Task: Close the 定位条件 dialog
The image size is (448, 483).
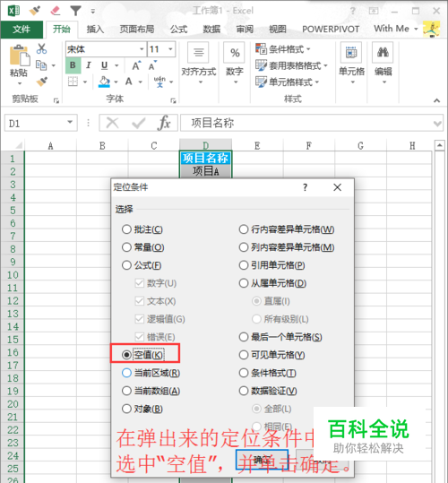Action: pos(338,187)
